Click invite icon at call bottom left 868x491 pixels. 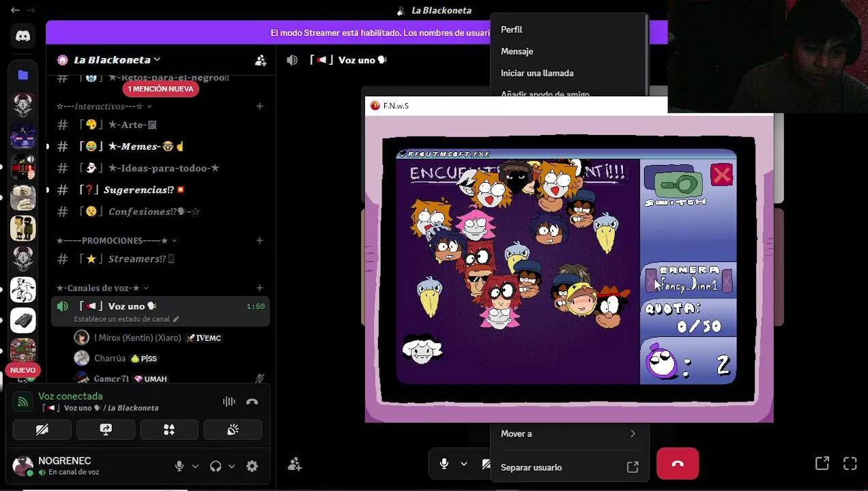click(295, 464)
